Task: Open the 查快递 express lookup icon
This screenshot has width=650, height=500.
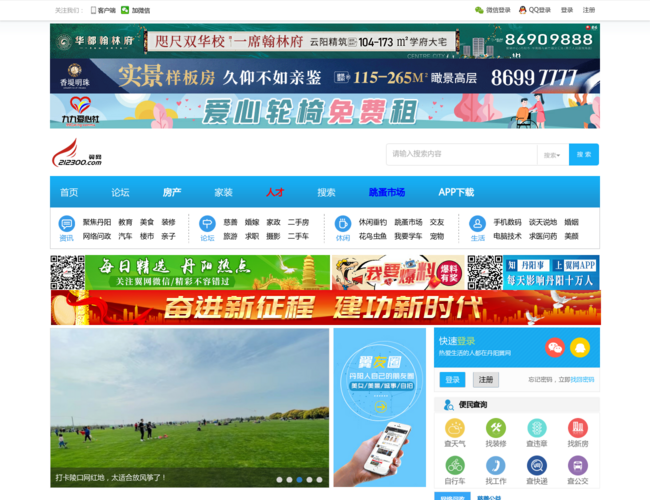Action: pyautogui.click(x=537, y=466)
